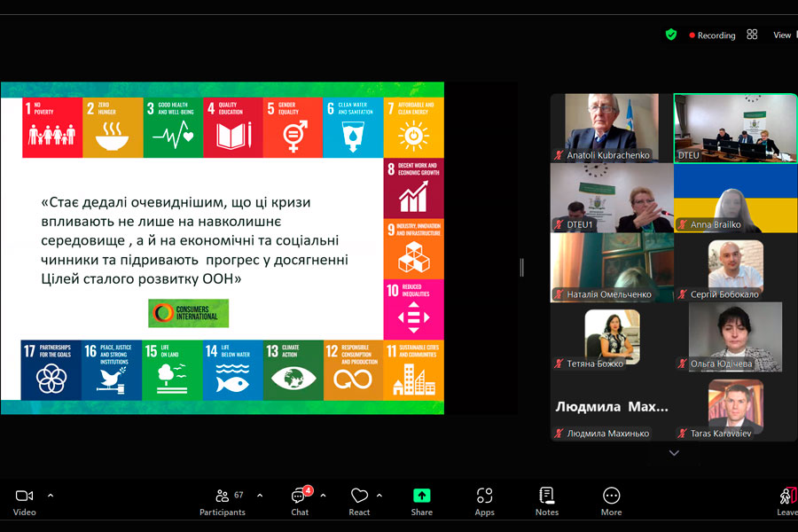
Task: Click muted mic icon for Тетяна Божко
Action: pos(559,364)
